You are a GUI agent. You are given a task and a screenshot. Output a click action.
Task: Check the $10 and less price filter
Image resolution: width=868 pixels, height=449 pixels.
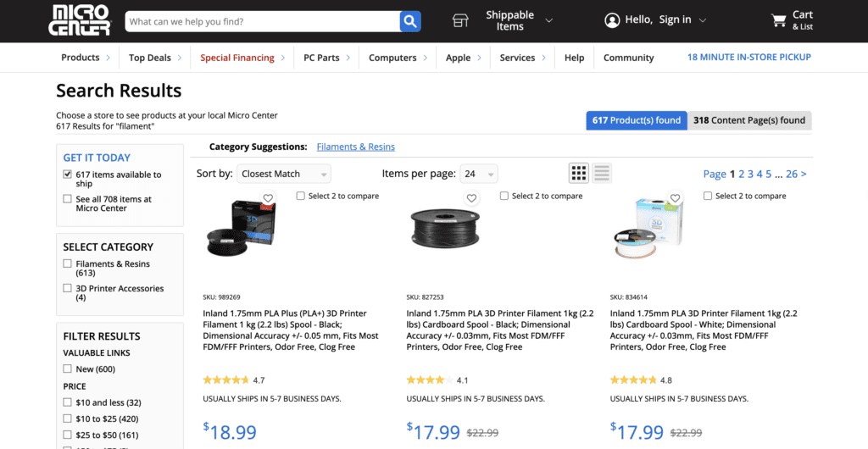[x=68, y=402]
